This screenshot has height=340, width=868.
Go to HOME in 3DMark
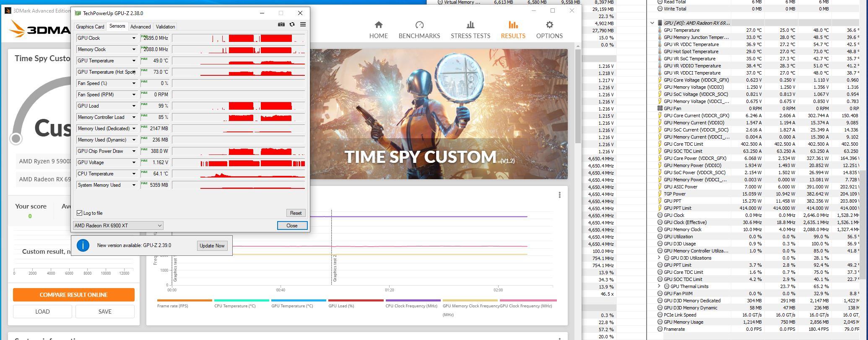point(378,30)
